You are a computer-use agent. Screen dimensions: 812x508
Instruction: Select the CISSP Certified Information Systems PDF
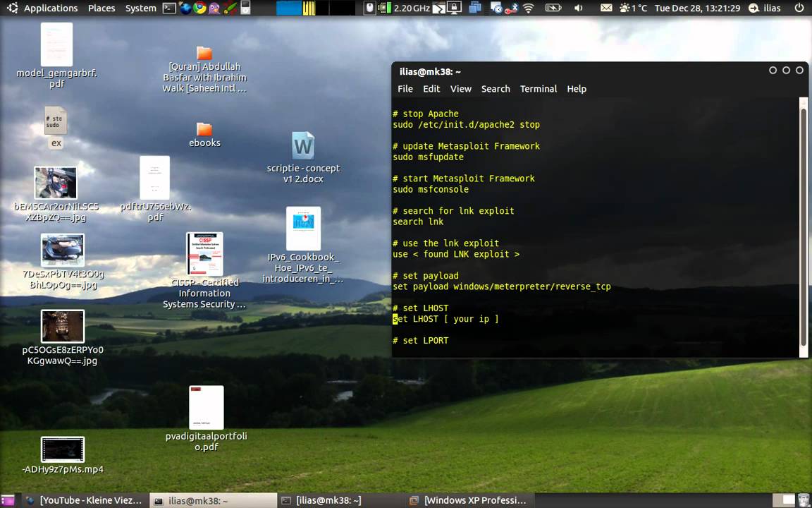pyautogui.click(x=204, y=270)
